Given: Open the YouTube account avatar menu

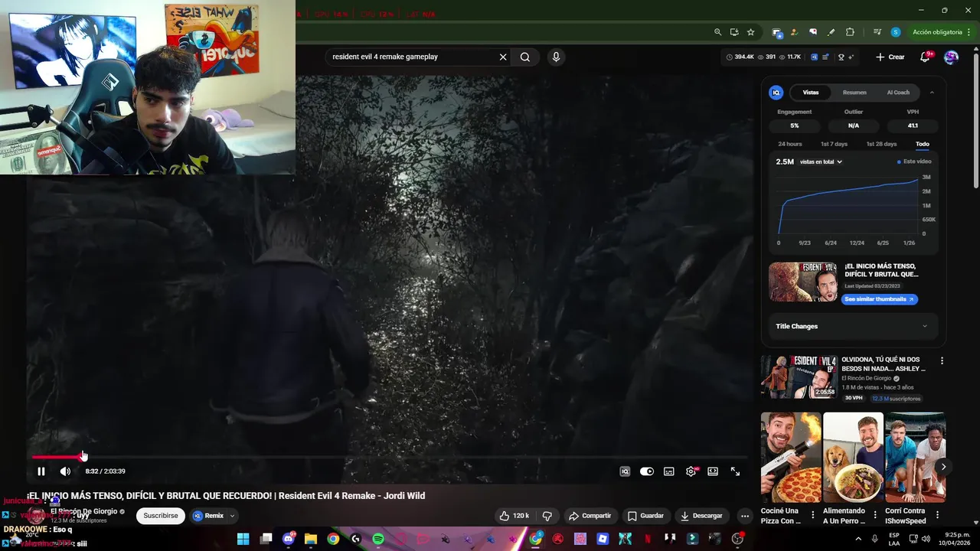Looking at the screenshot, I should point(951,57).
